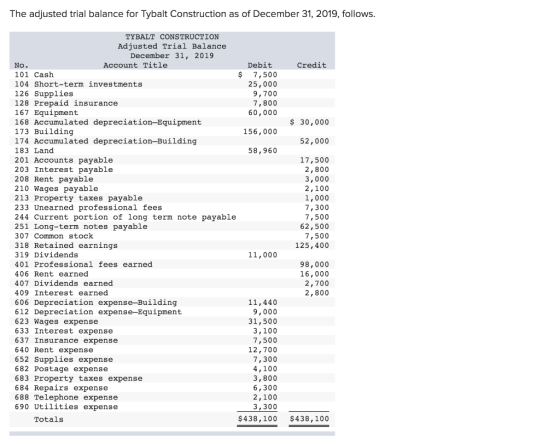Click the 'No.' column header
Viewport: 560px width, 444px height.
(x=21, y=65)
